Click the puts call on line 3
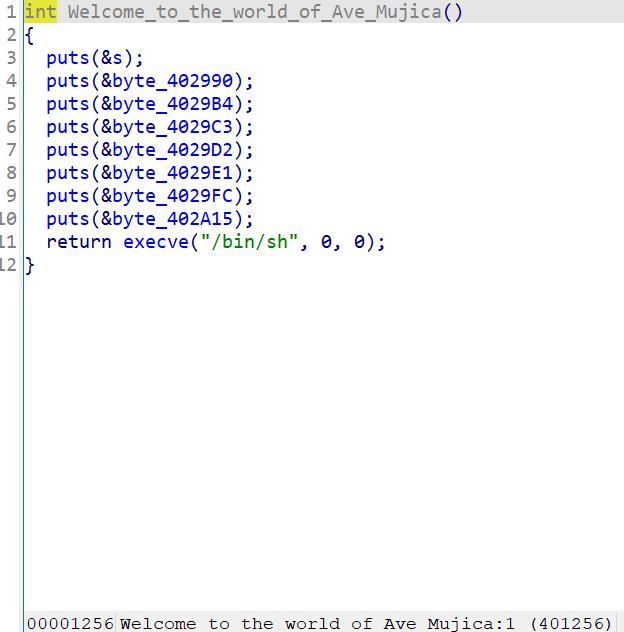624x632 pixels. click(x=67, y=58)
